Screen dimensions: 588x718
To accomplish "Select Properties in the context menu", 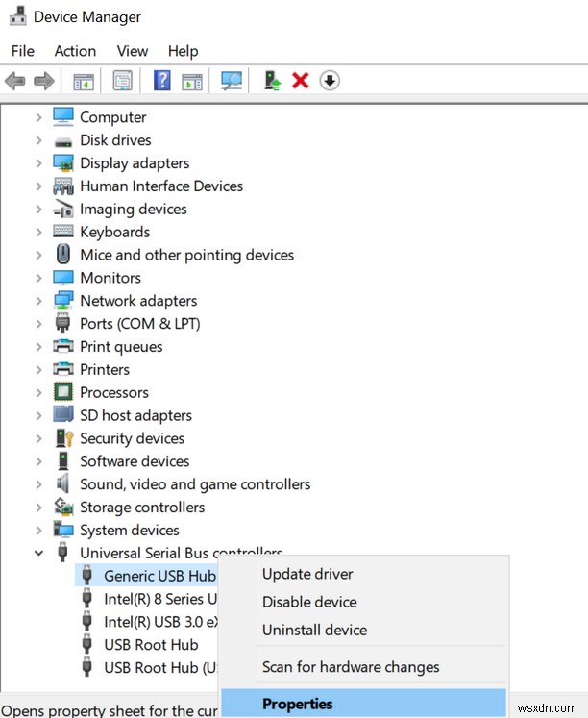I will [x=363, y=703].
